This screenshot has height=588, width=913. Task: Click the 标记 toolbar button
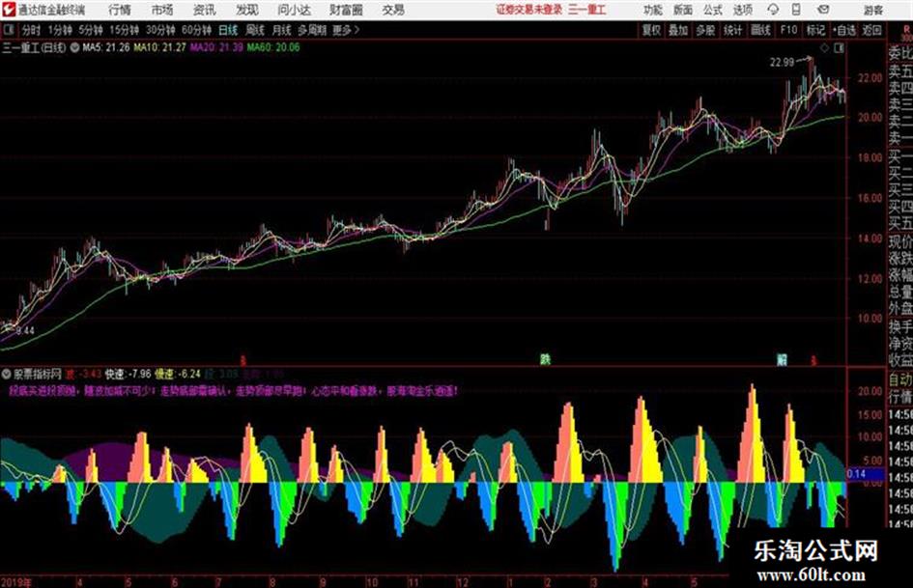click(x=815, y=30)
